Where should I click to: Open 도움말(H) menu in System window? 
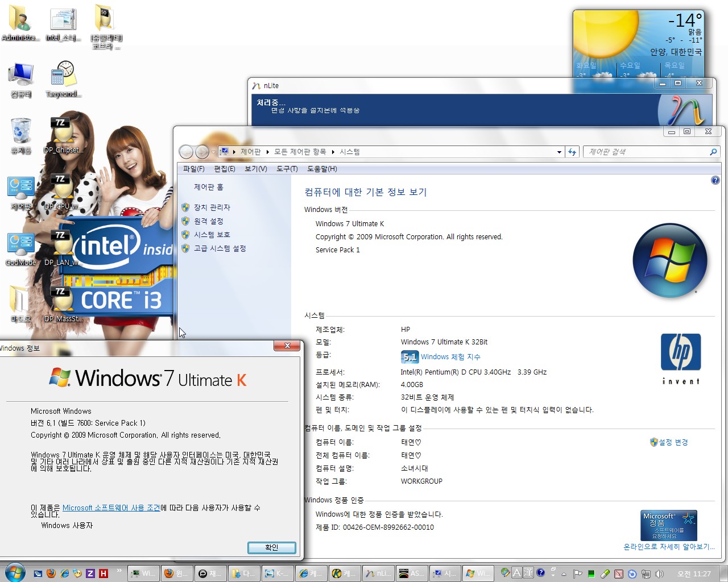[322, 169]
